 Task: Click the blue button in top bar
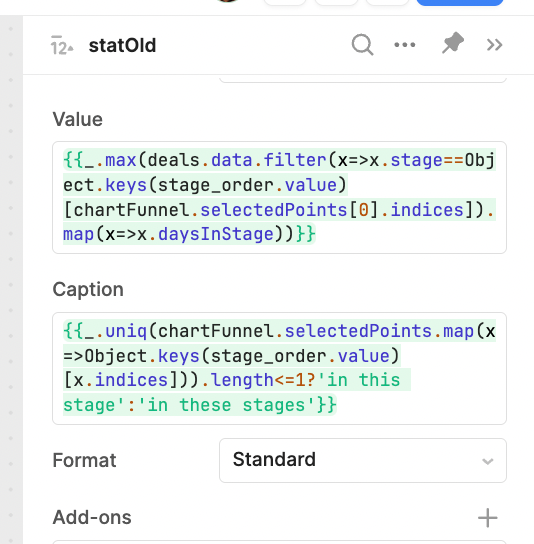pyautogui.click(x=460, y=2)
